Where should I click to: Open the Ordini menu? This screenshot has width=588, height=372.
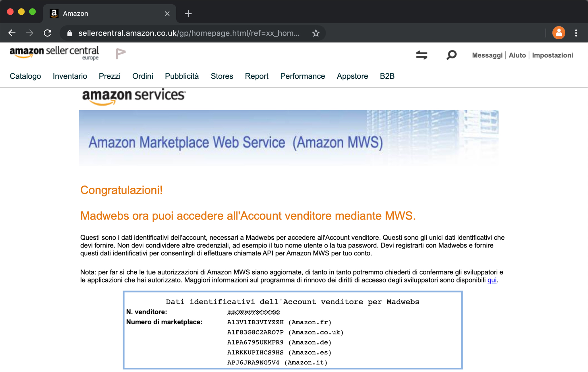tap(142, 76)
